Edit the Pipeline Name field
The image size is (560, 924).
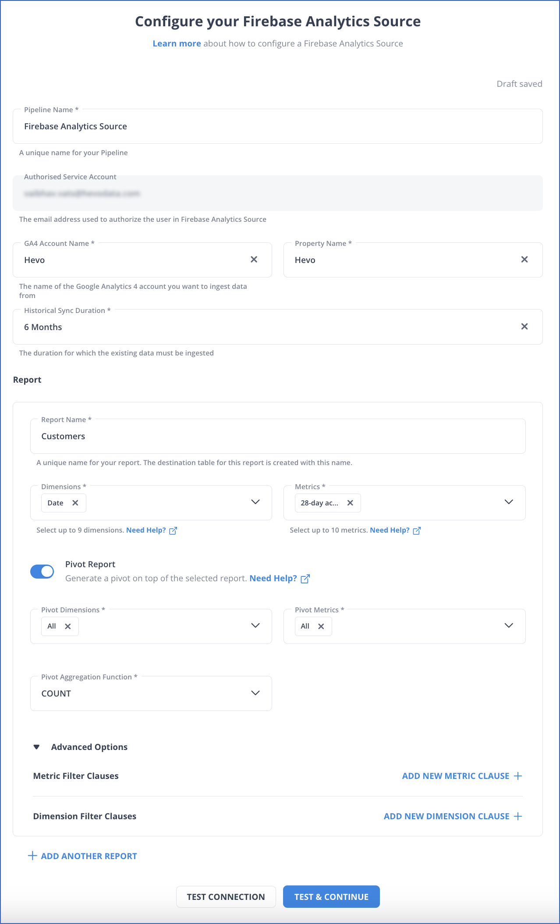coord(278,126)
